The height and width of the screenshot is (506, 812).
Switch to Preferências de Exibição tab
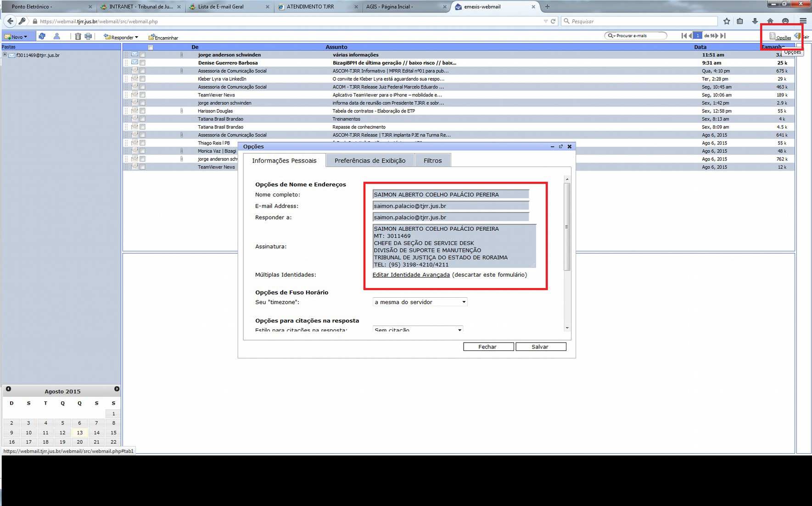click(370, 161)
